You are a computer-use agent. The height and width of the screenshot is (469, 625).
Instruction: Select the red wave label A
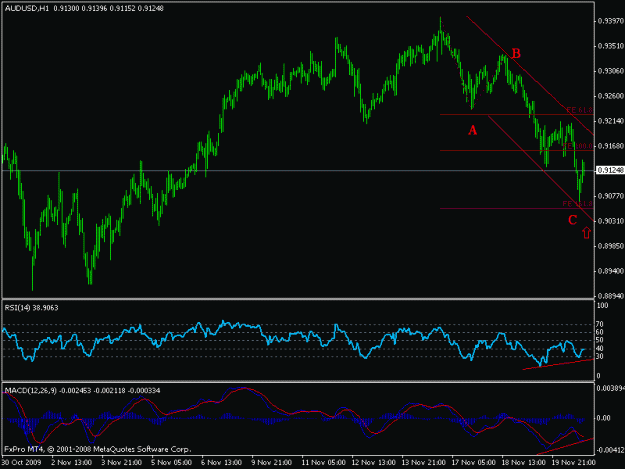[472, 130]
